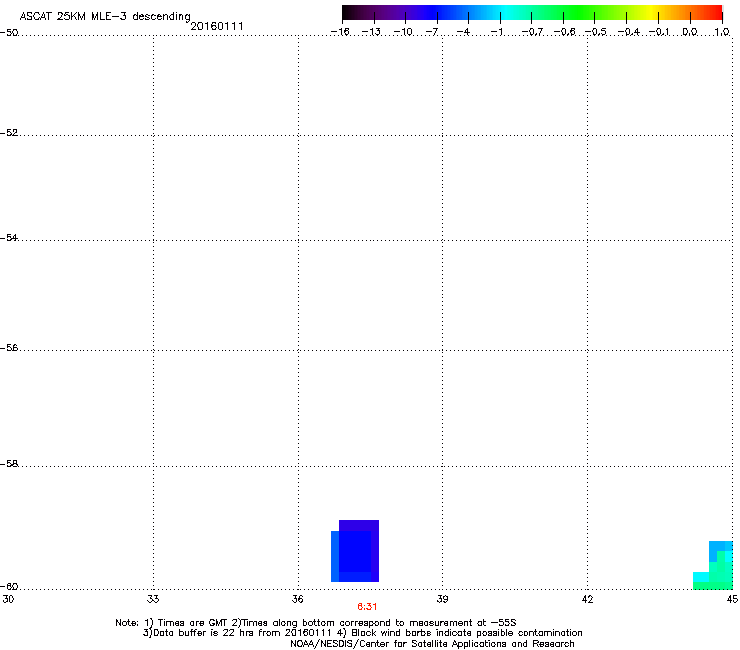Click the latitude axis label "-58"
Viewport: 740px width, 650px height.
point(9,464)
